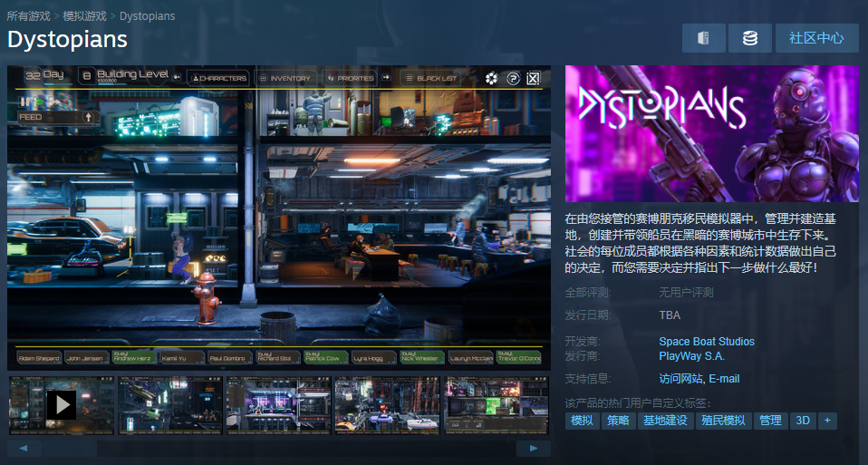Viewport: 868px width, 465px height.
Task: Open publisher PlayWay S.A. link
Action: (691, 356)
